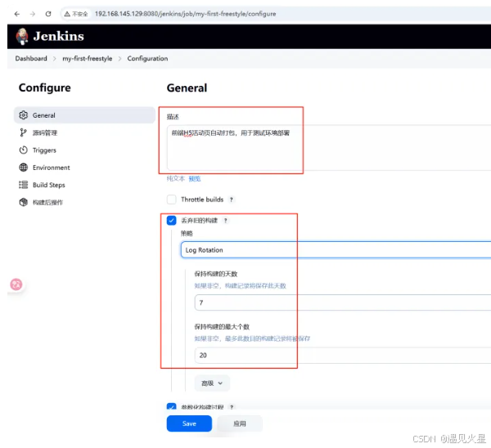The height and width of the screenshot is (448, 491).
Task: Click the 保持构建的最大个数 label
Action: click(x=222, y=327)
